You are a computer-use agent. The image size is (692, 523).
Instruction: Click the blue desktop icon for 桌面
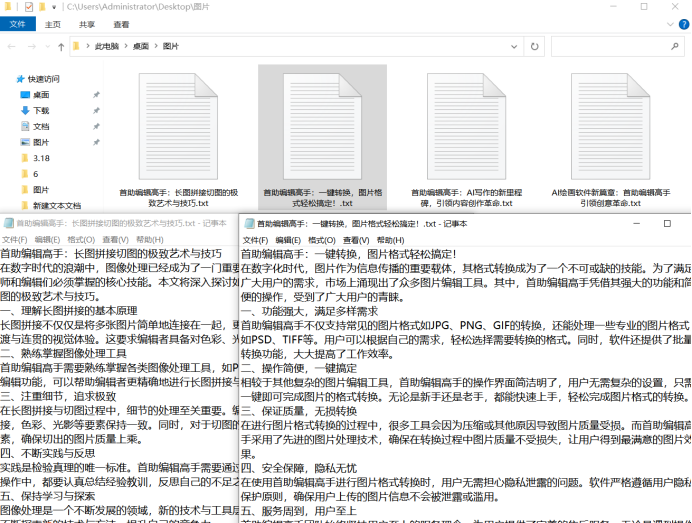point(25,95)
